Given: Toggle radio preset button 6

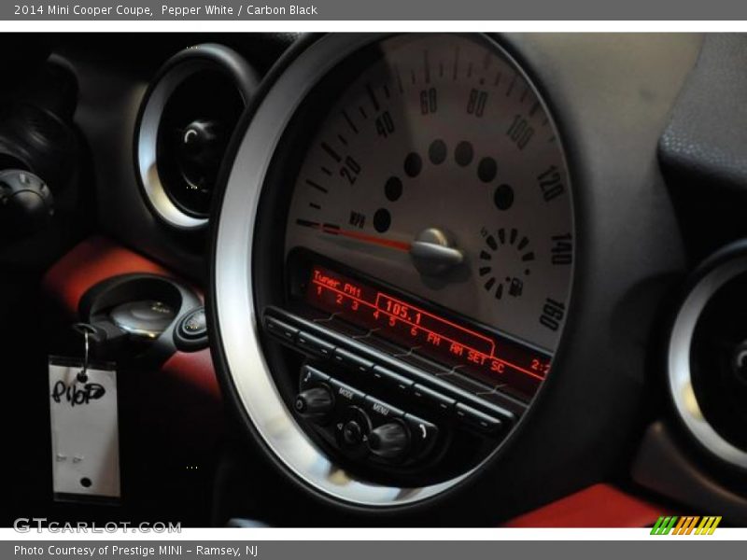Looking at the screenshot, I should 413,330.
